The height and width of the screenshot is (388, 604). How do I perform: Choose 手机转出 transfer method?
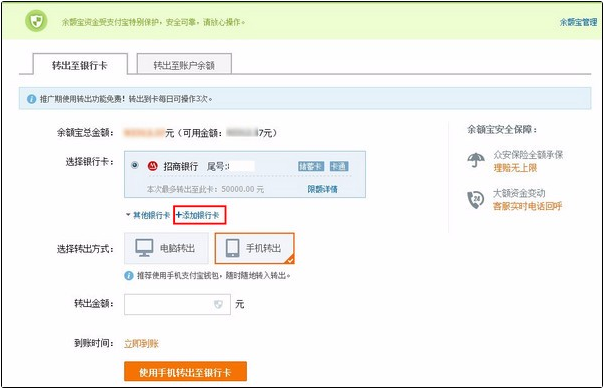click(254, 248)
